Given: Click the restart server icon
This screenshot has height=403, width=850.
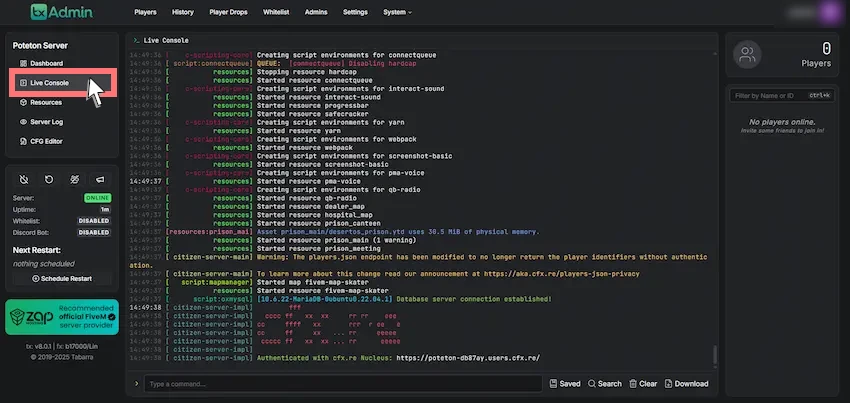Looking at the screenshot, I should coord(49,180).
